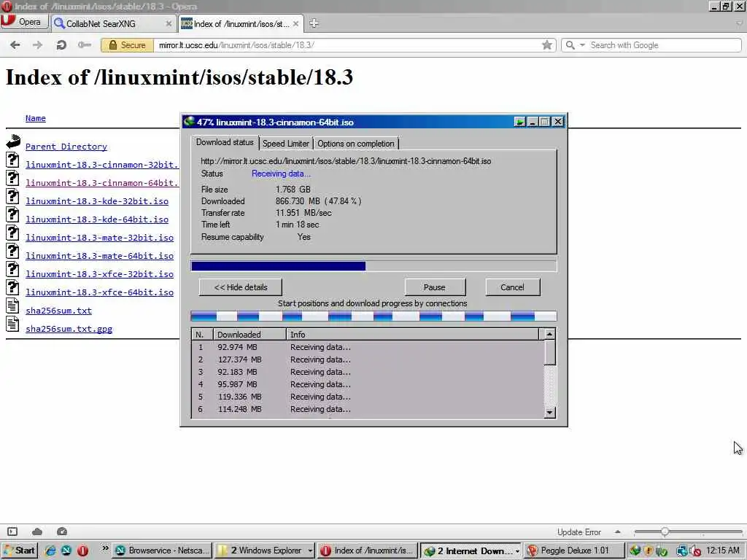The width and height of the screenshot is (747, 560).
Task: Switch to Browservice - Netscape taskbar button
Action: point(163,551)
